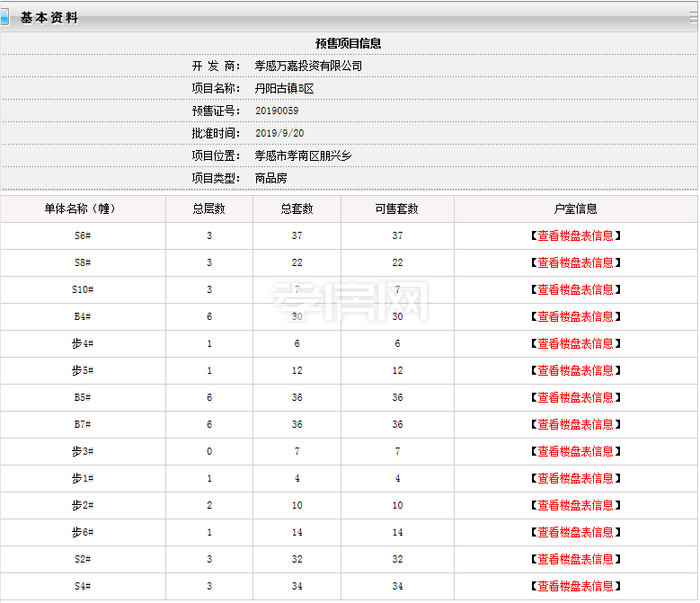The width and height of the screenshot is (700, 603).
Task: View 楼盘表信息 for building 步2#
Action: point(575,505)
